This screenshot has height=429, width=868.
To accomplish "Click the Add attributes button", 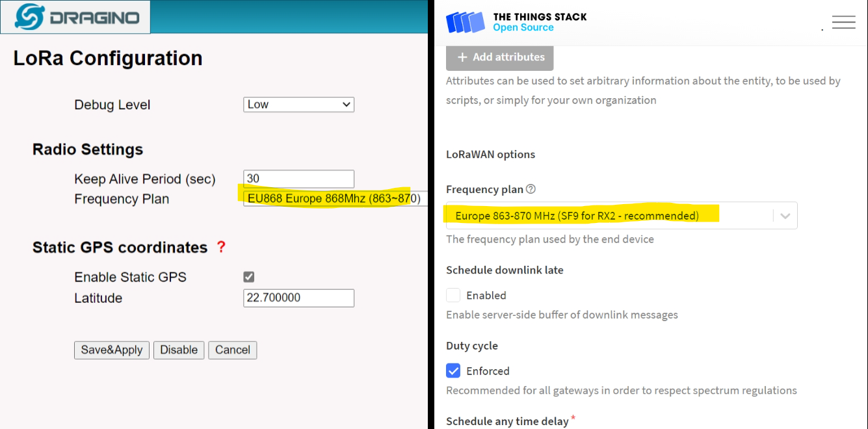I will [500, 57].
